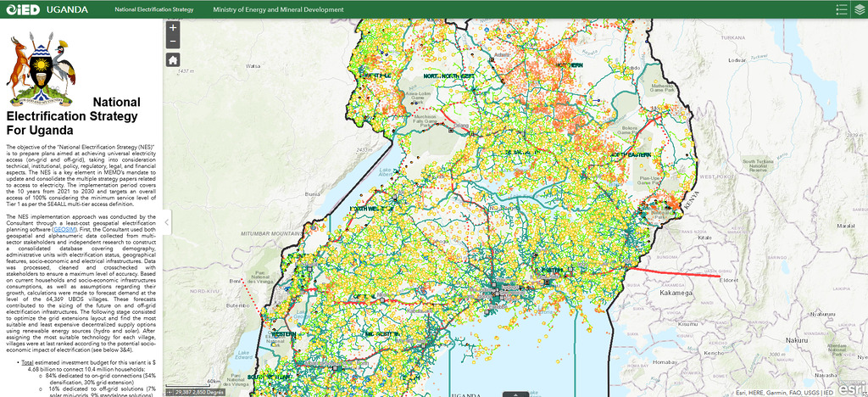Expand the bottom attribute table handle
The image size is (868, 397).
[x=515, y=394]
